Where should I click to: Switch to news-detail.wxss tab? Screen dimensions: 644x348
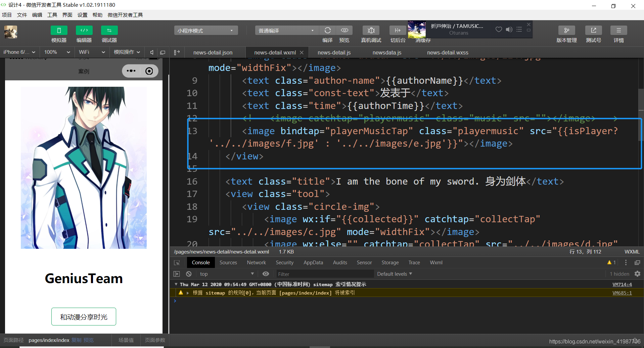coord(448,52)
